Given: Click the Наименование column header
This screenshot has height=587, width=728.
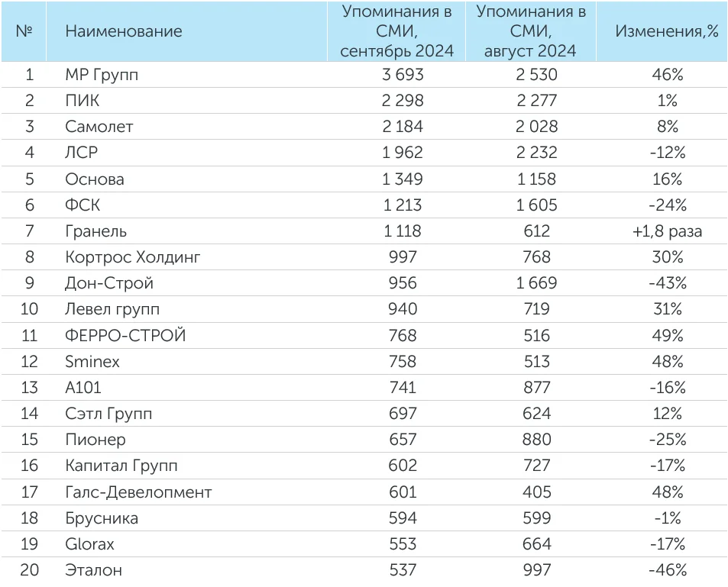Looking at the screenshot, I should click(x=124, y=31).
